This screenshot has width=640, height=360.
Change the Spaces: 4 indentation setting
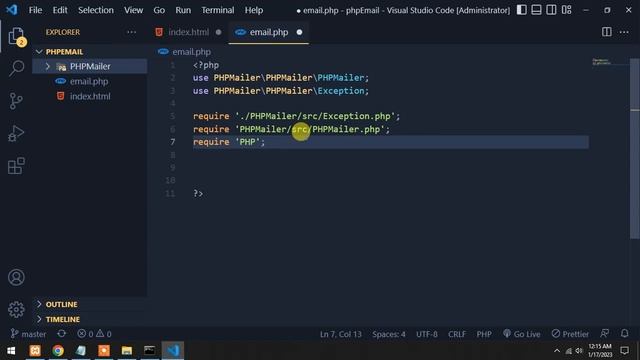tap(389, 334)
